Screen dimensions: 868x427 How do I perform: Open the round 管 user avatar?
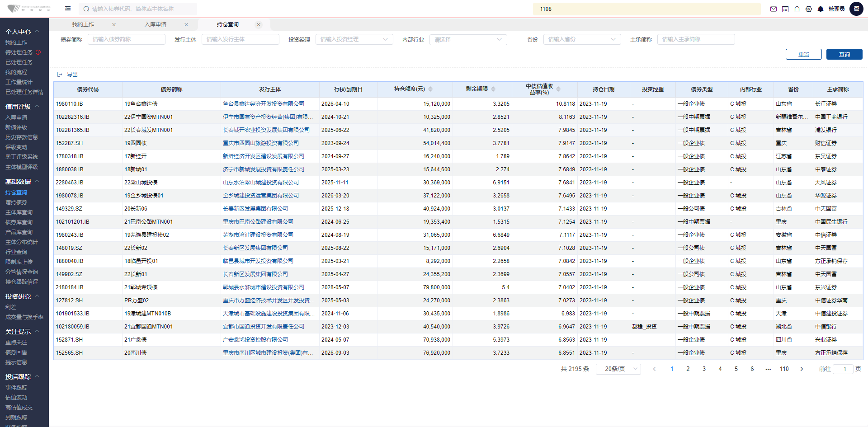pos(856,9)
